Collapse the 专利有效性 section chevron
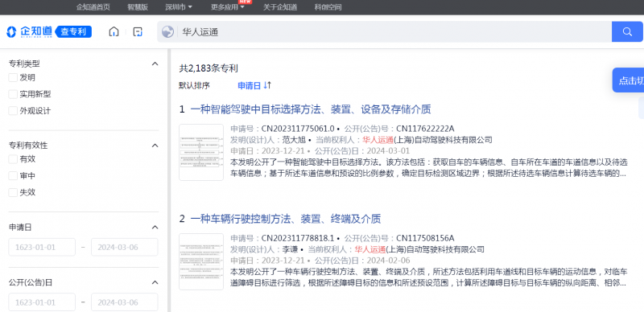The image size is (644, 312). pos(155,146)
